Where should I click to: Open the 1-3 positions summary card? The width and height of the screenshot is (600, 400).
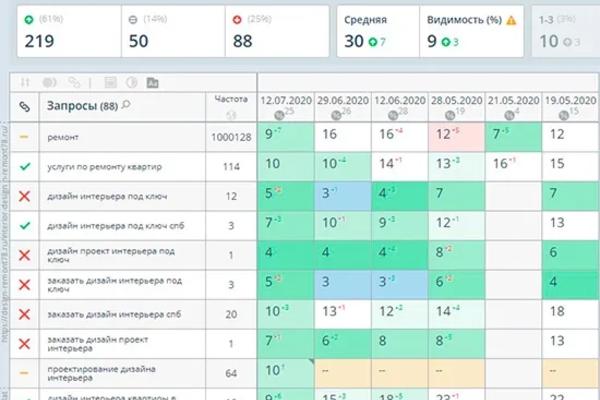point(566,31)
